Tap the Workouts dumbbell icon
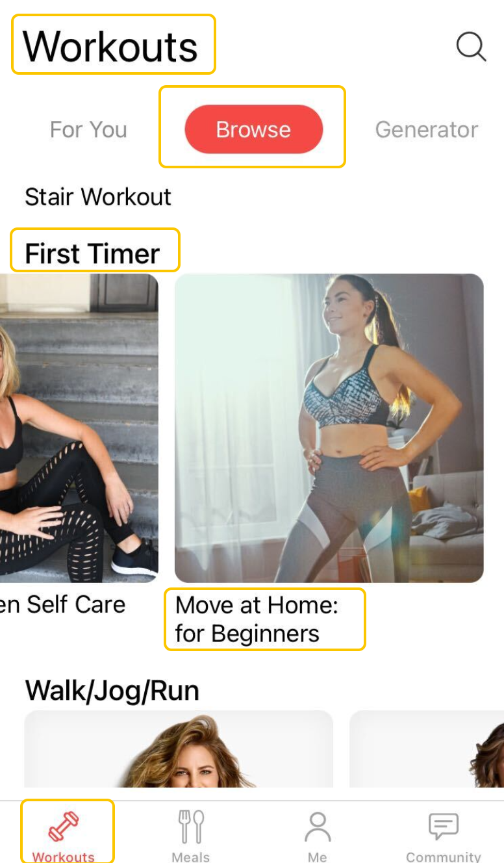Viewport: 504px width, 863px height. [x=64, y=827]
